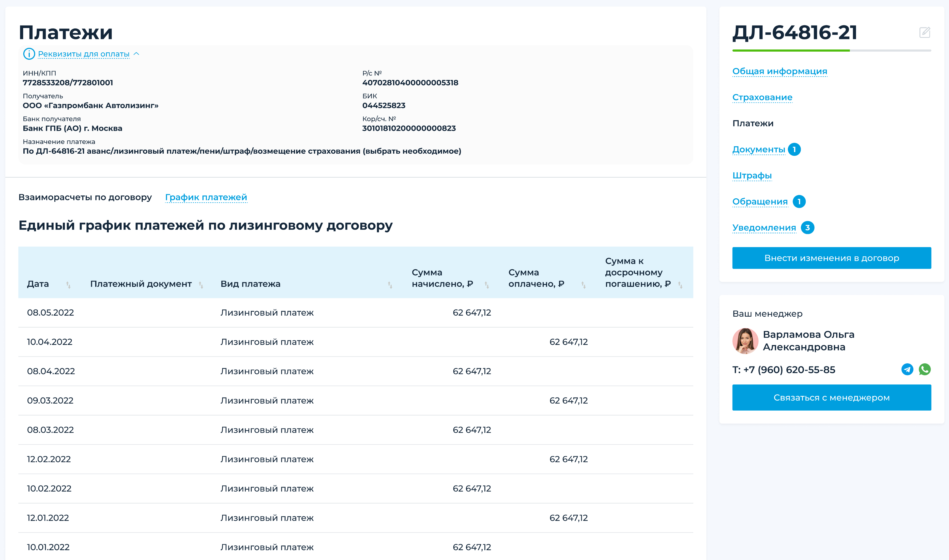The width and height of the screenshot is (949, 560).
Task: Open Telegram chat with manager
Action: click(x=907, y=369)
